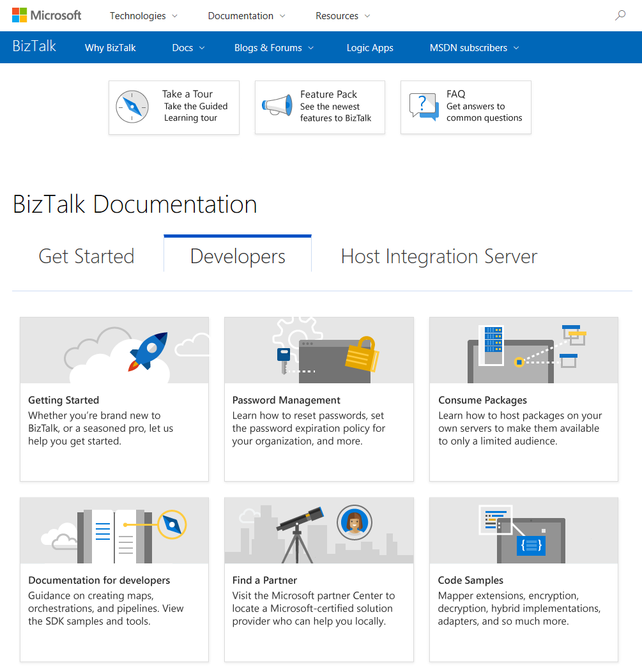
Task: Click the telescope Find a Partner illustration
Action: pos(319,531)
